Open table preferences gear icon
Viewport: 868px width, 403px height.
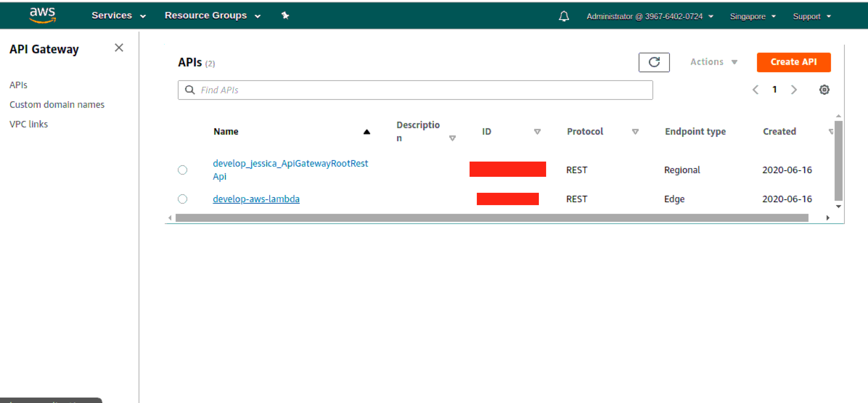[x=824, y=90]
